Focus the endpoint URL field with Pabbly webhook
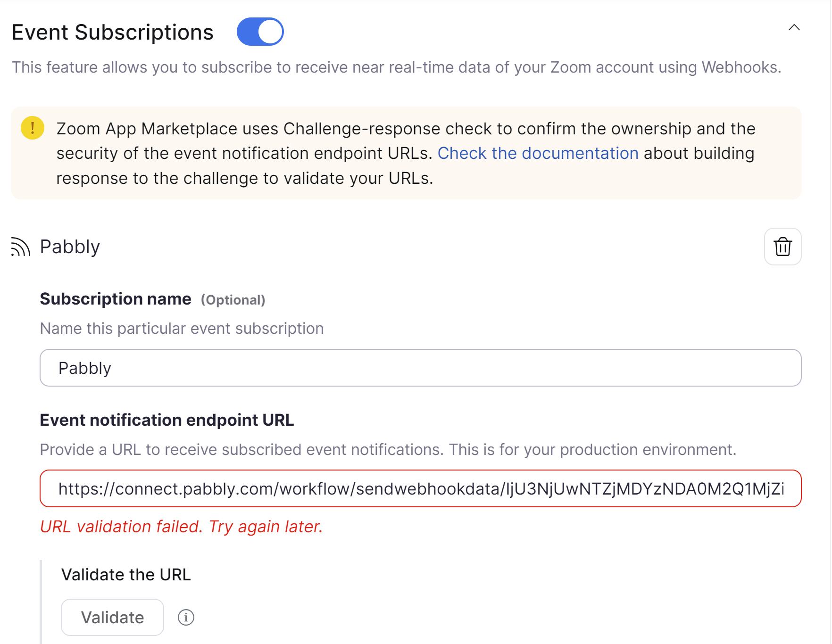The image size is (832, 644). coord(420,488)
